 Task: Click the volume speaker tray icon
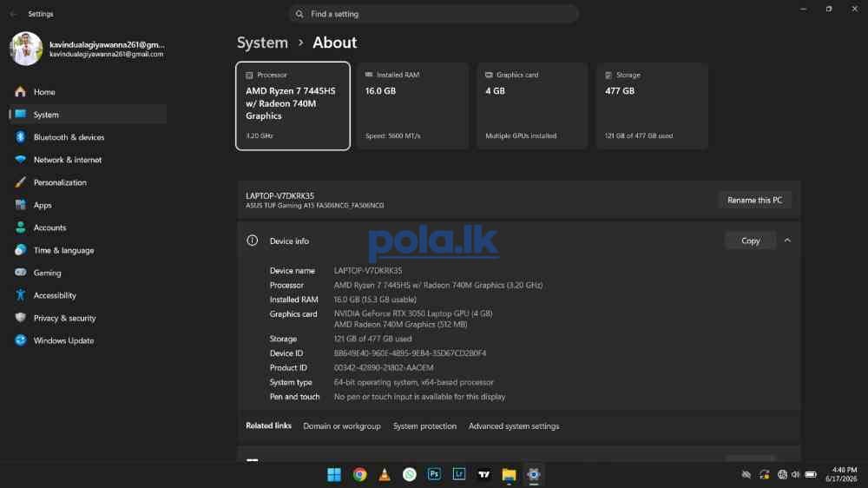[795, 475]
